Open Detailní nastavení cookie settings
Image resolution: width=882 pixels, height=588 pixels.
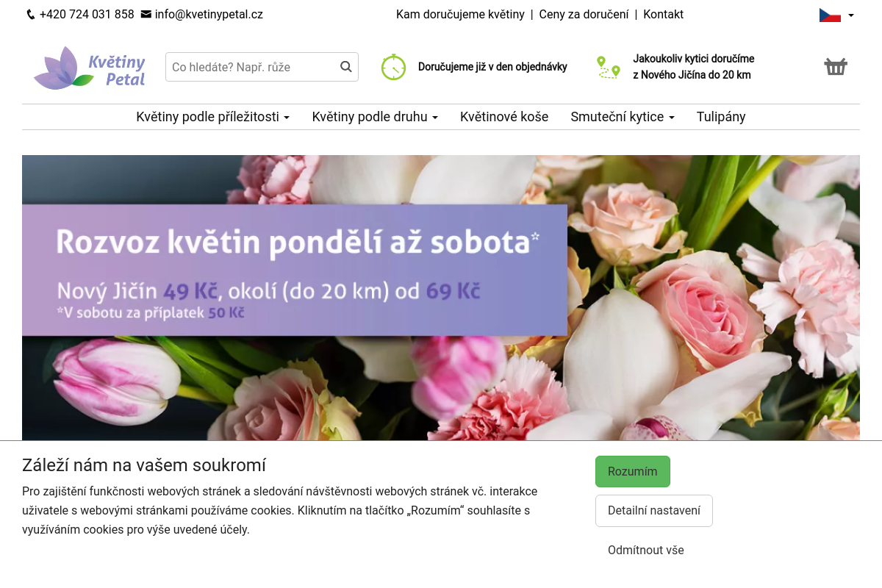click(x=653, y=510)
